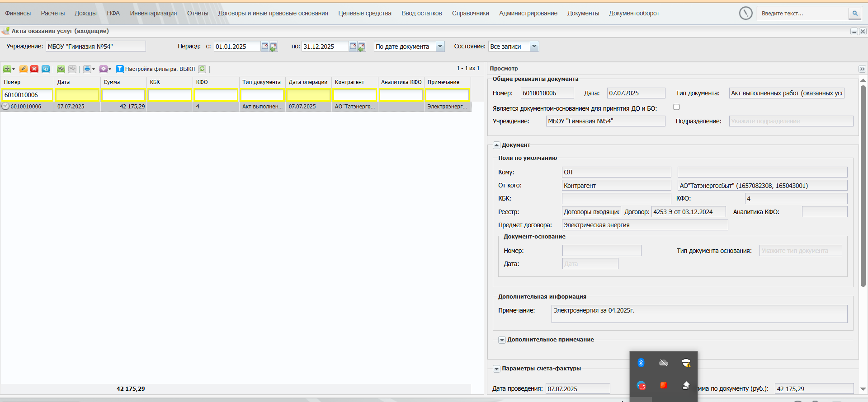Open calendar for period start date

(x=265, y=46)
